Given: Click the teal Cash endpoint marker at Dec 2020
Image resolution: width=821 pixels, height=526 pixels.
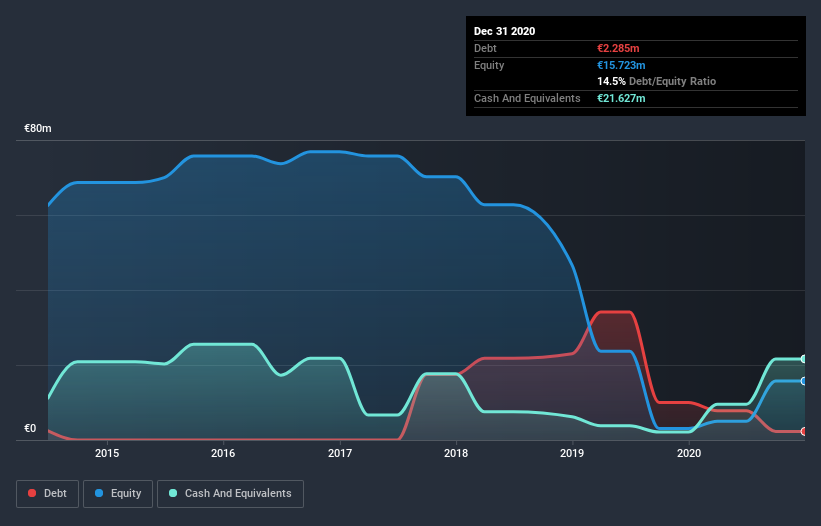Looking at the screenshot, I should click(x=804, y=359).
